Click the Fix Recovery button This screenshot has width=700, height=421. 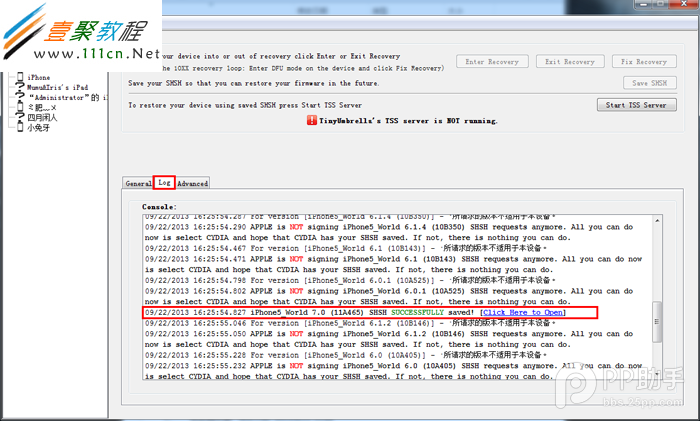(644, 62)
